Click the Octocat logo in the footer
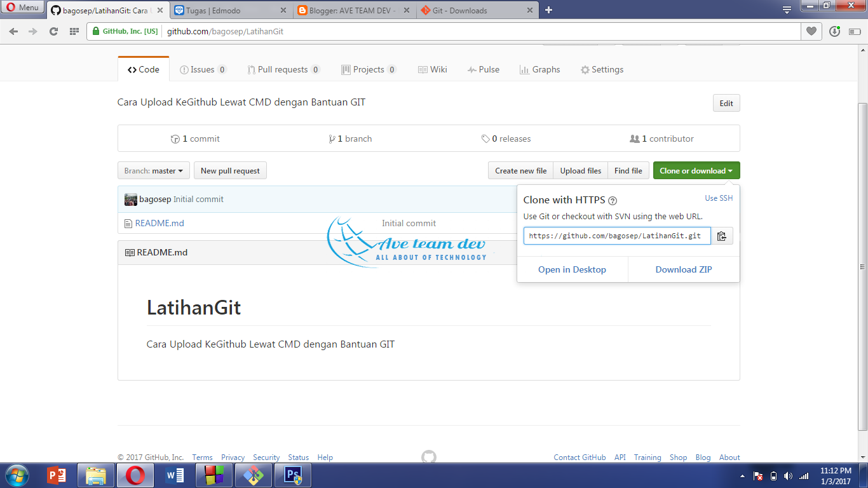 coord(430,456)
